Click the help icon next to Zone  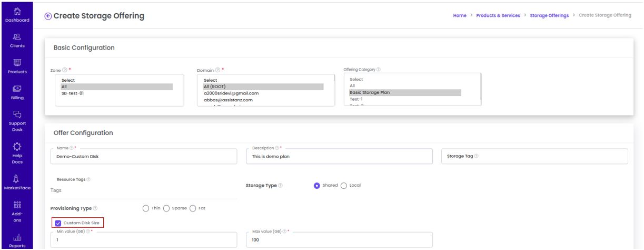tap(65, 70)
